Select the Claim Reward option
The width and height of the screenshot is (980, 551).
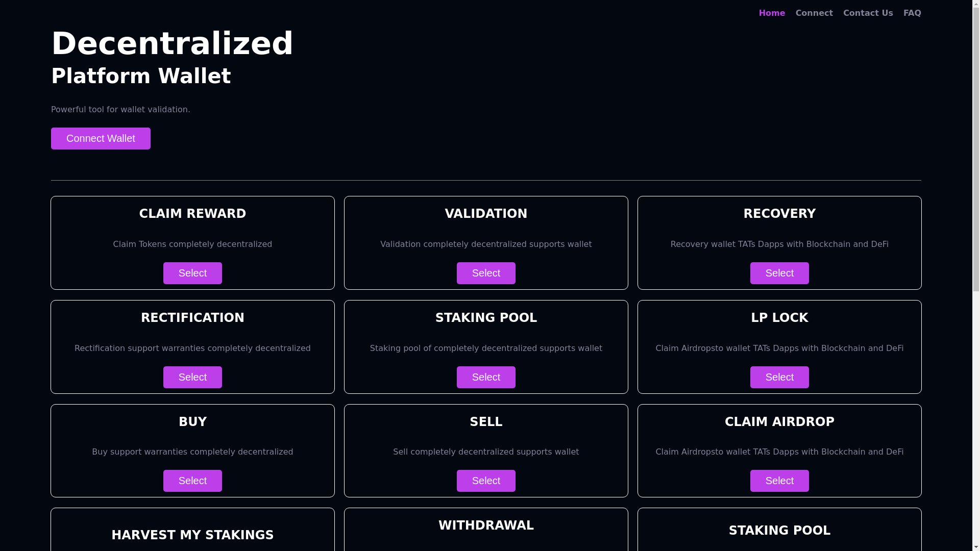tap(192, 273)
